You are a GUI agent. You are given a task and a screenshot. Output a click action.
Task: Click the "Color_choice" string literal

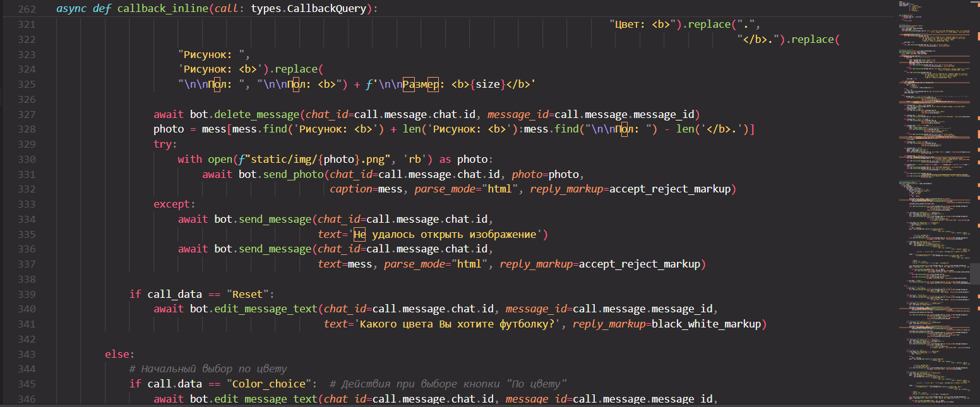(269, 384)
